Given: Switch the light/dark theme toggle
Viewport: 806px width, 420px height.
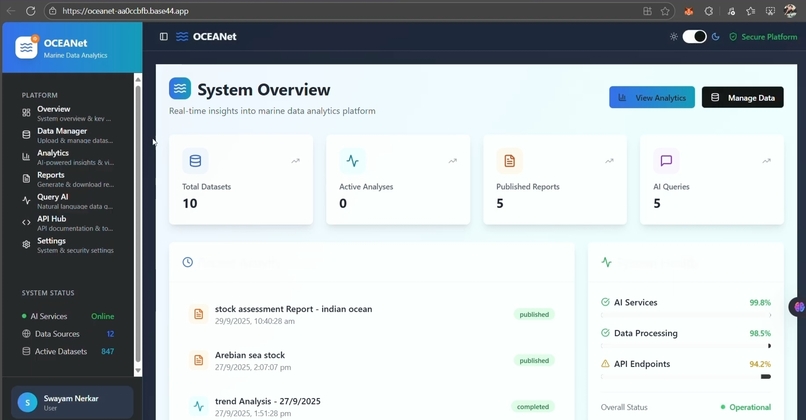Looking at the screenshot, I should 694,36.
